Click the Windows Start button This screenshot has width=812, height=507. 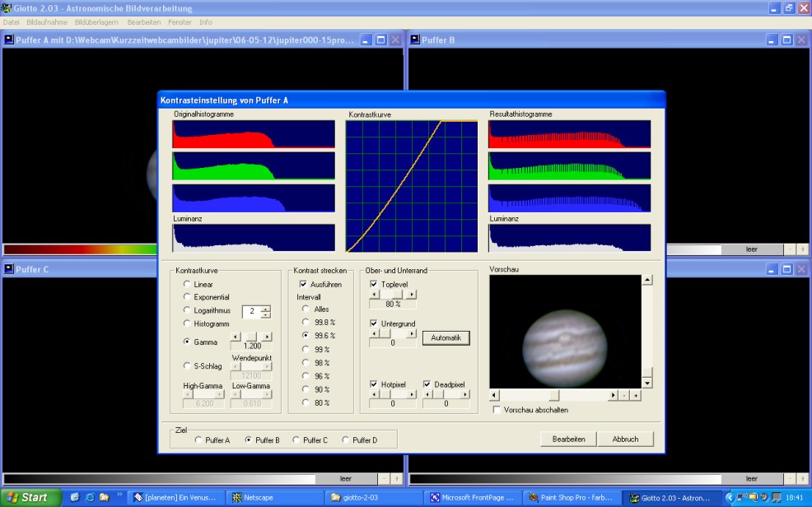point(30,497)
